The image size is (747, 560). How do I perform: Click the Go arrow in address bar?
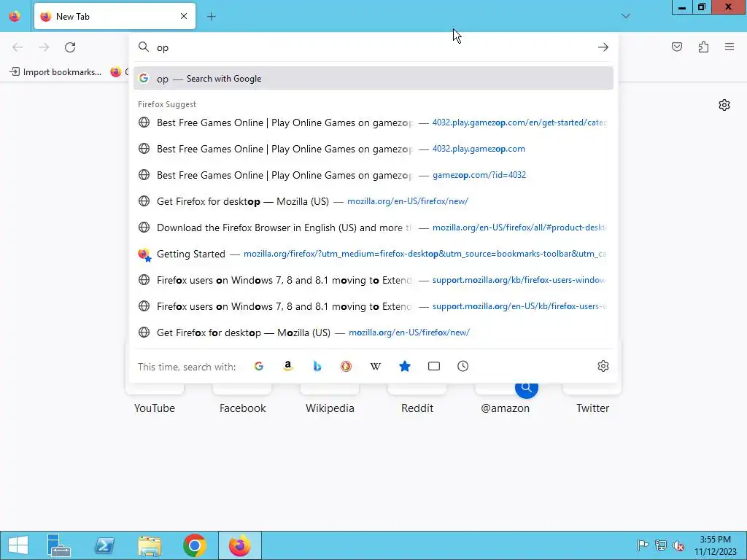pyautogui.click(x=603, y=47)
